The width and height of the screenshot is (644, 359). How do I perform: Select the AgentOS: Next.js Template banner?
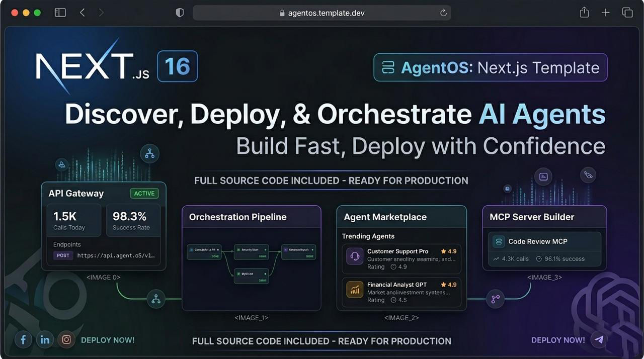[490, 67]
